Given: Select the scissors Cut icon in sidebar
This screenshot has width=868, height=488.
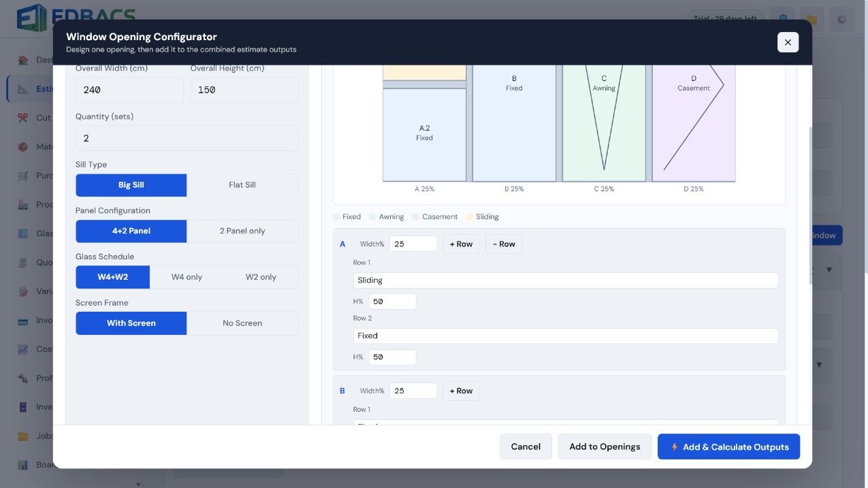Looking at the screenshot, I should pyautogui.click(x=23, y=118).
